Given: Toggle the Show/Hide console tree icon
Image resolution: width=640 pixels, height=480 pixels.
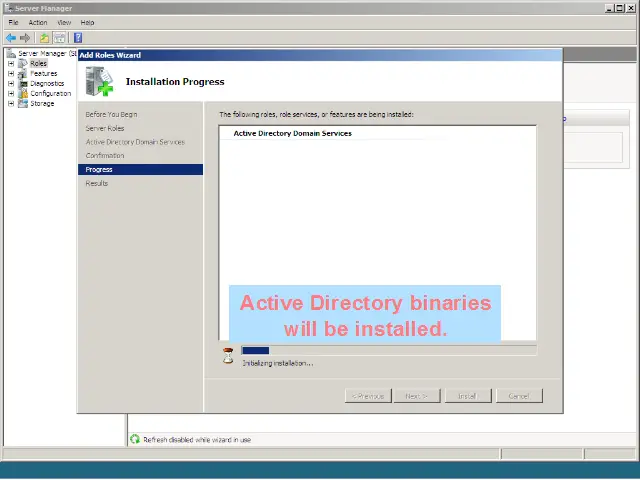Looking at the screenshot, I should click(60, 38).
